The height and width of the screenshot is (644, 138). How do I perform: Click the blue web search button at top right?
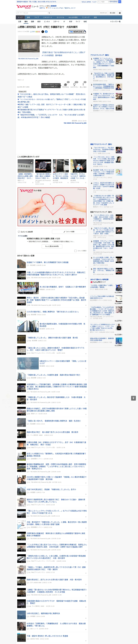point(120,2)
